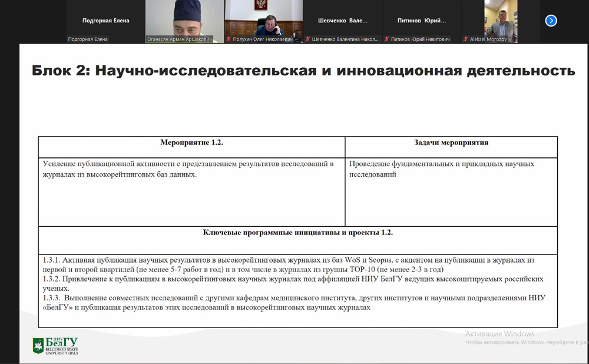Viewport: 589px width, 364px height.
Task: Select Питинов Юрий participant tile
Action: pyautogui.click(x=421, y=20)
